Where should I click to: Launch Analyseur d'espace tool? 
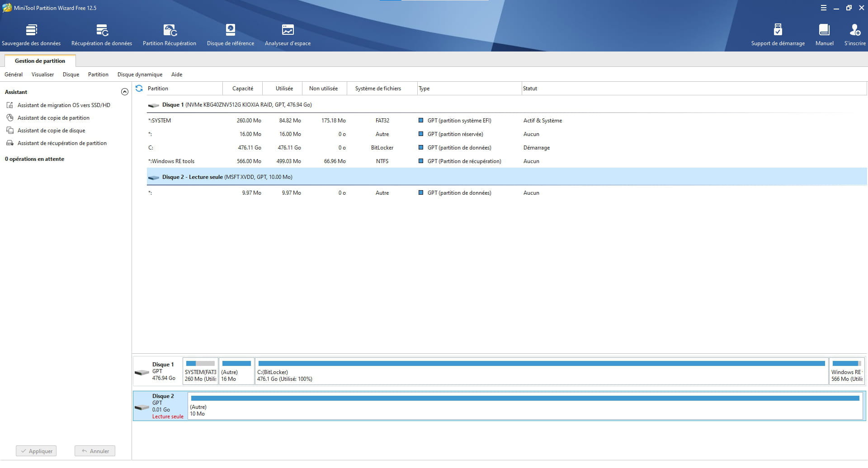(288, 35)
